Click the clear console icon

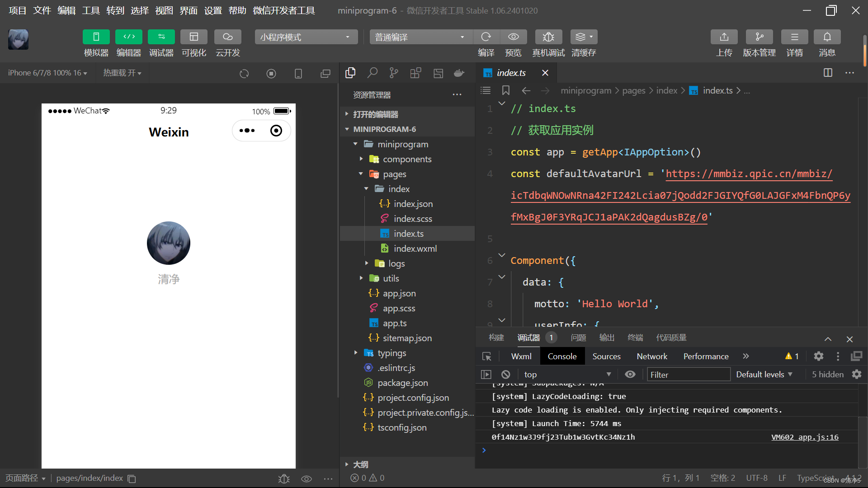pyautogui.click(x=506, y=375)
